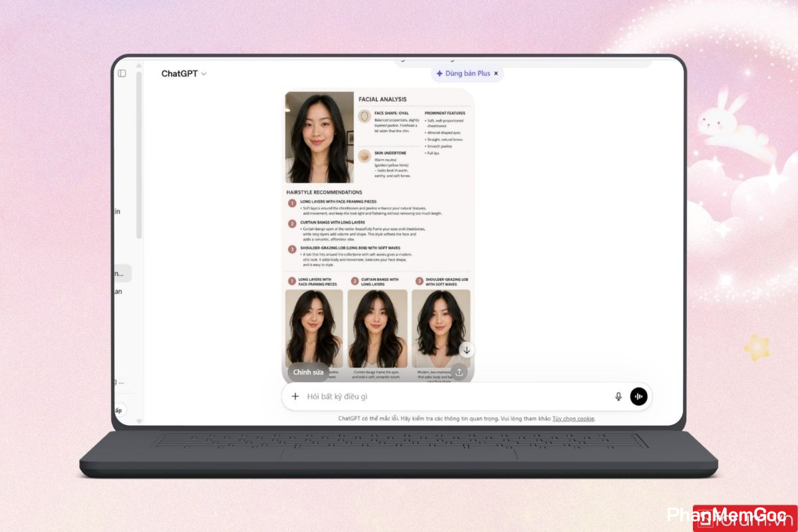Click the microphone dictation icon
The width and height of the screenshot is (798, 532).
618,396
